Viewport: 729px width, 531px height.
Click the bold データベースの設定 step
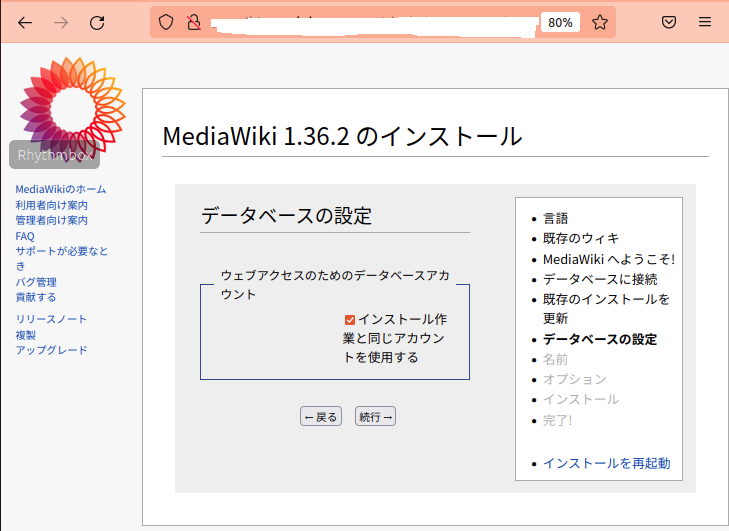tap(600, 339)
